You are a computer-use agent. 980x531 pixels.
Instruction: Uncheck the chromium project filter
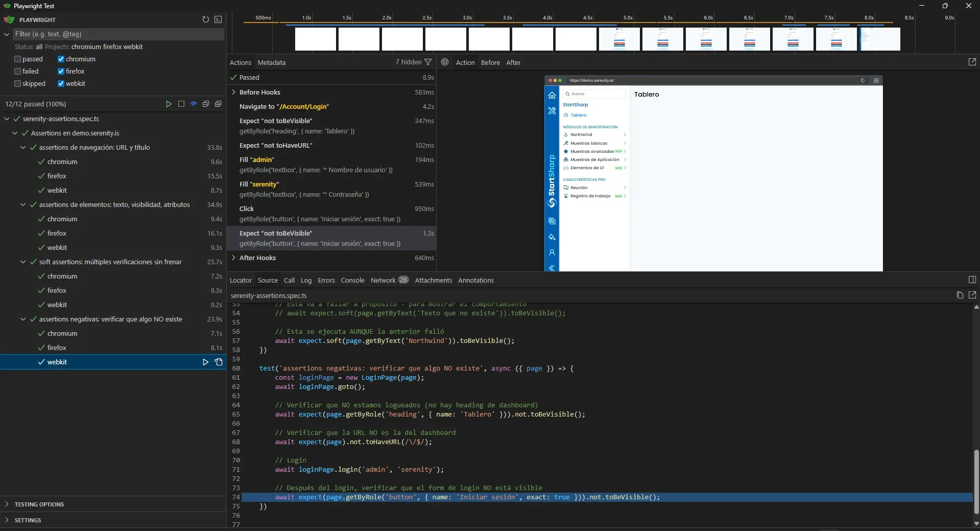61,59
